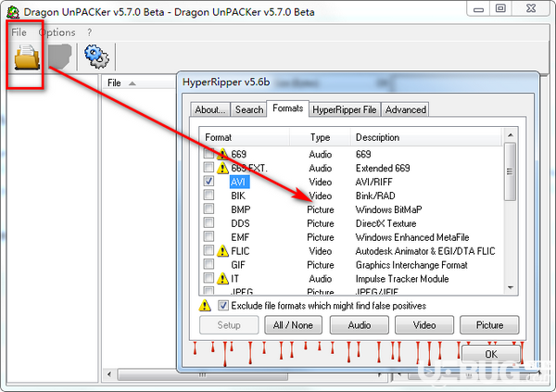Viewport: 556px width, 392px height.
Task: Click the Setup button
Action: (x=229, y=325)
